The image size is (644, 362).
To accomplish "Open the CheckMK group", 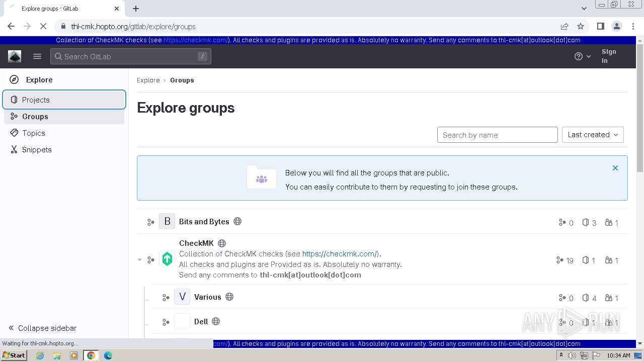I will (x=196, y=243).
